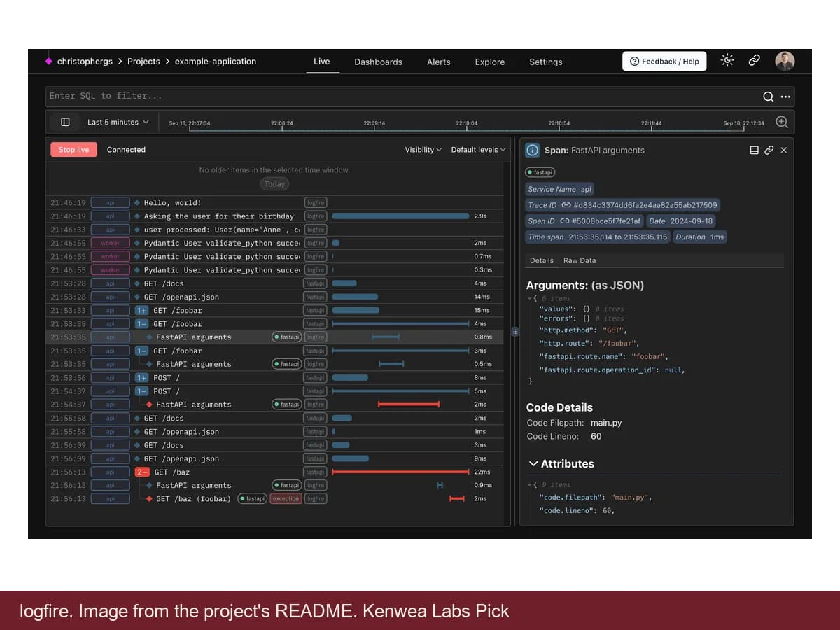840x630 pixels.
Task: Click the Stop live button
Action: coord(73,150)
